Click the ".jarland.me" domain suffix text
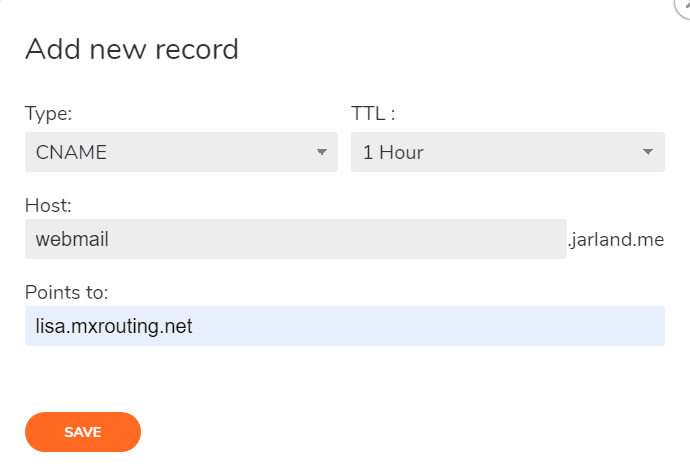Viewport: 690px width, 474px height. [616, 240]
